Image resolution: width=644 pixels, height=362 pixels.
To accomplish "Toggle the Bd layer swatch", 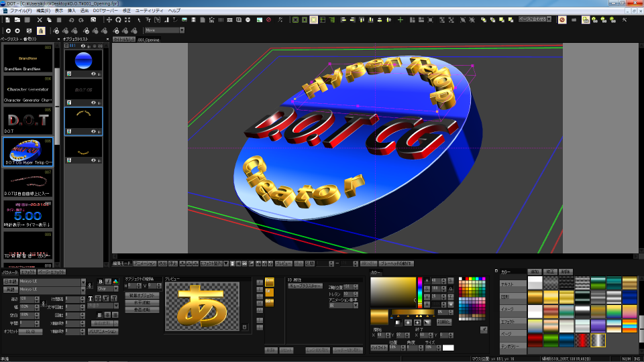I will click(x=270, y=302).
